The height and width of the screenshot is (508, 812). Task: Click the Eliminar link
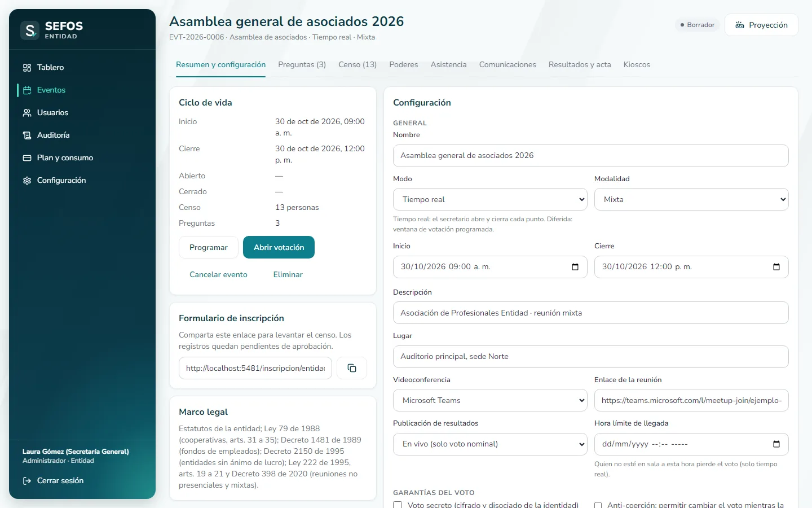point(288,274)
